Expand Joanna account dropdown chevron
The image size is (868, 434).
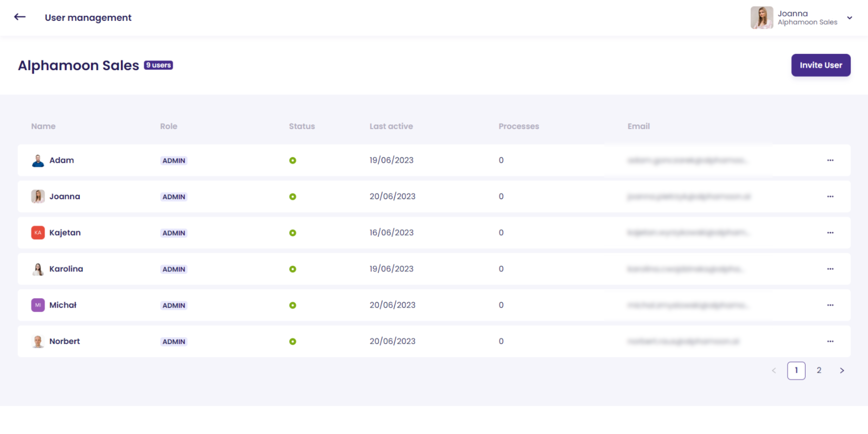pyautogui.click(x=849, y=18)
